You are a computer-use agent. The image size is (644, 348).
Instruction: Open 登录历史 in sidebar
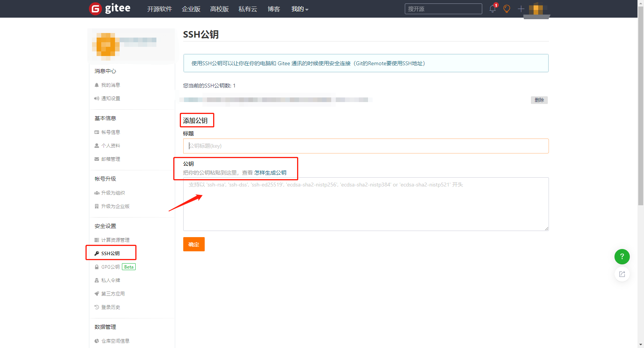click(x=107, y=307)
